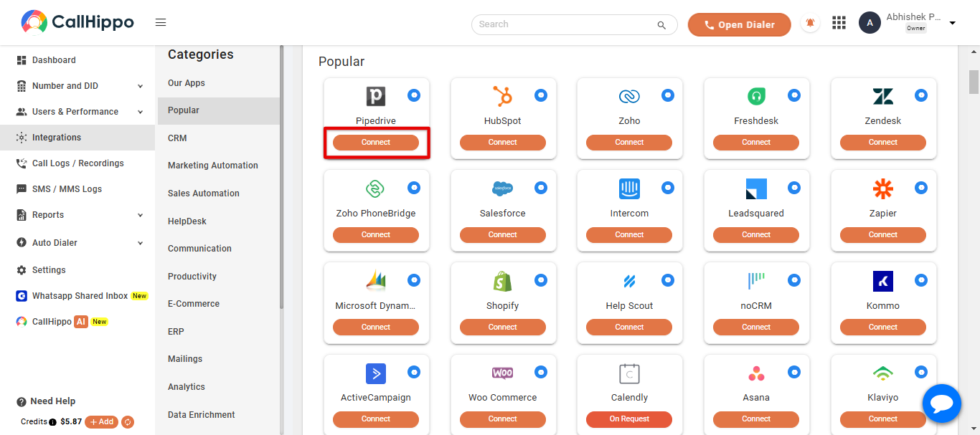Open the apps grid icon
980x435 pixels.
(x=839, y=24)
